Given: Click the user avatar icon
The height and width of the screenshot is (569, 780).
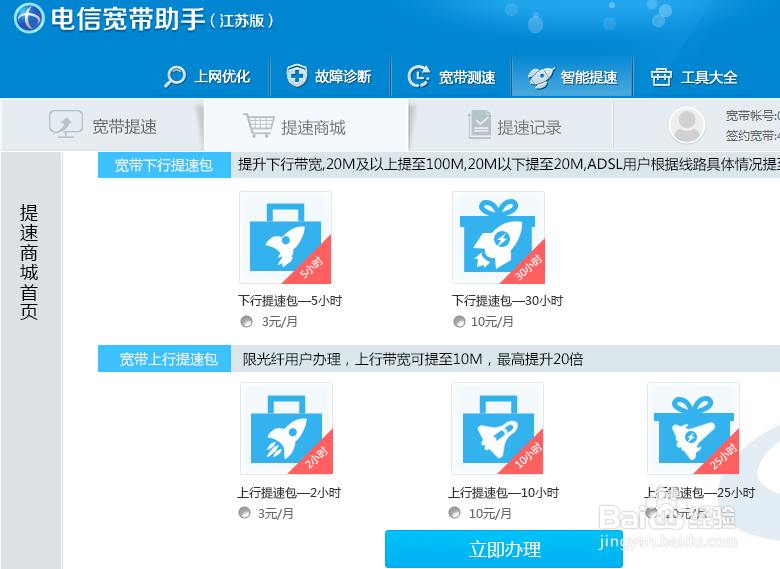Looking at the screenshot, I should tap(686, 125).
